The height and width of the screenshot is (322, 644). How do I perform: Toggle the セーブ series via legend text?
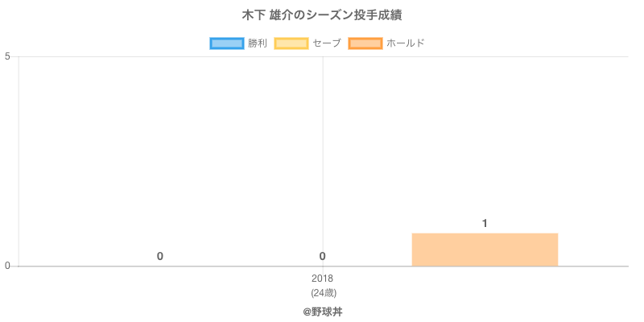coord(326,43)
